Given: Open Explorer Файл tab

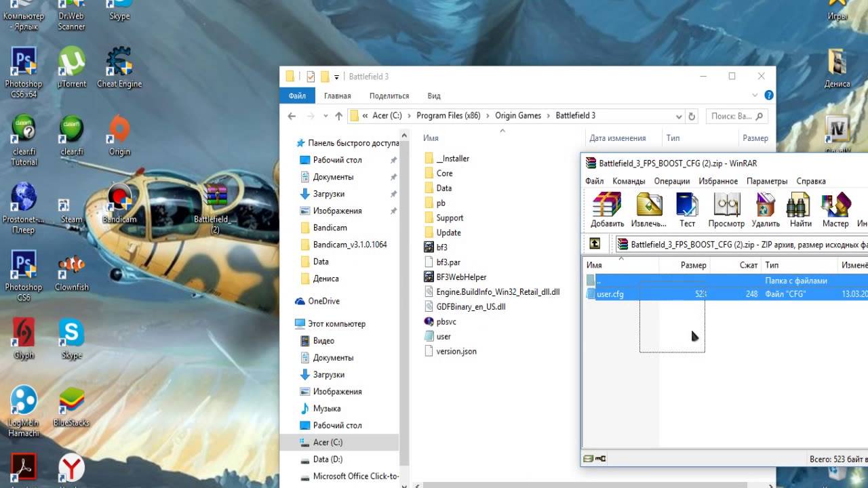Looking at the screenshot, I should point(297,96).
